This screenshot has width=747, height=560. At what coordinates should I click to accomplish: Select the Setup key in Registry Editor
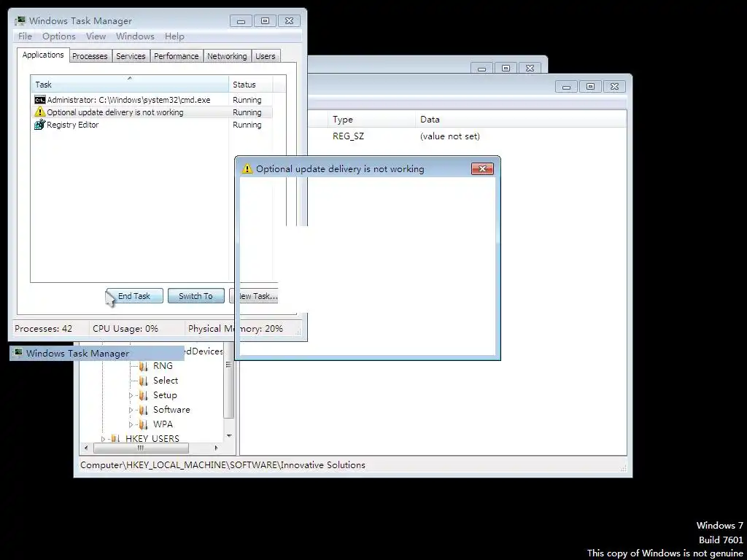[165, 394]
